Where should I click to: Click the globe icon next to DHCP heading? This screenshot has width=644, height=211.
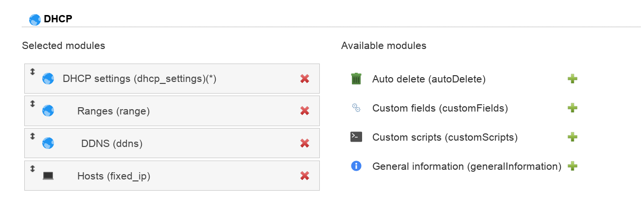coord(35,19)
